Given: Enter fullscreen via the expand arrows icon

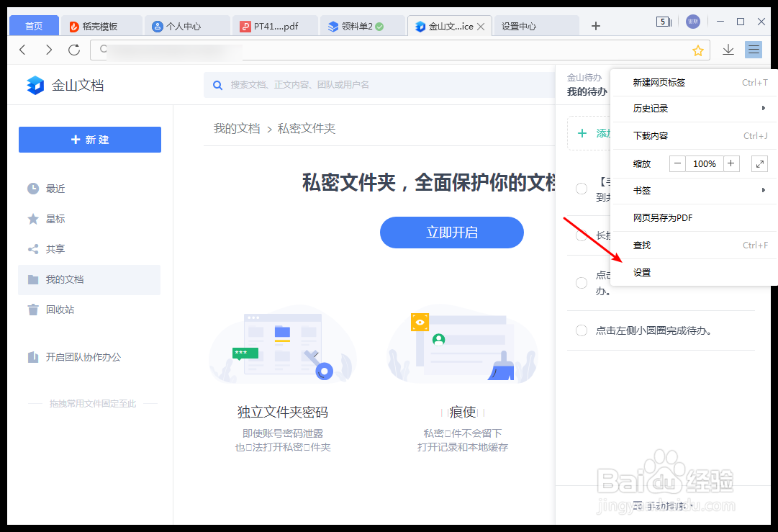Looking at the screenshot, I should pyautogui.click(x=759, y=163).
